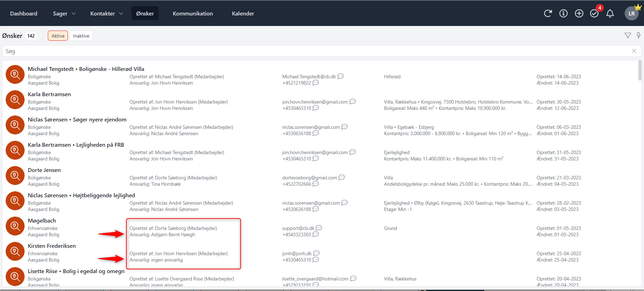Toggle the Aktive filter
Image resolution: width=644 pixels, height=291 pixels.
click(x=58, y=36)
